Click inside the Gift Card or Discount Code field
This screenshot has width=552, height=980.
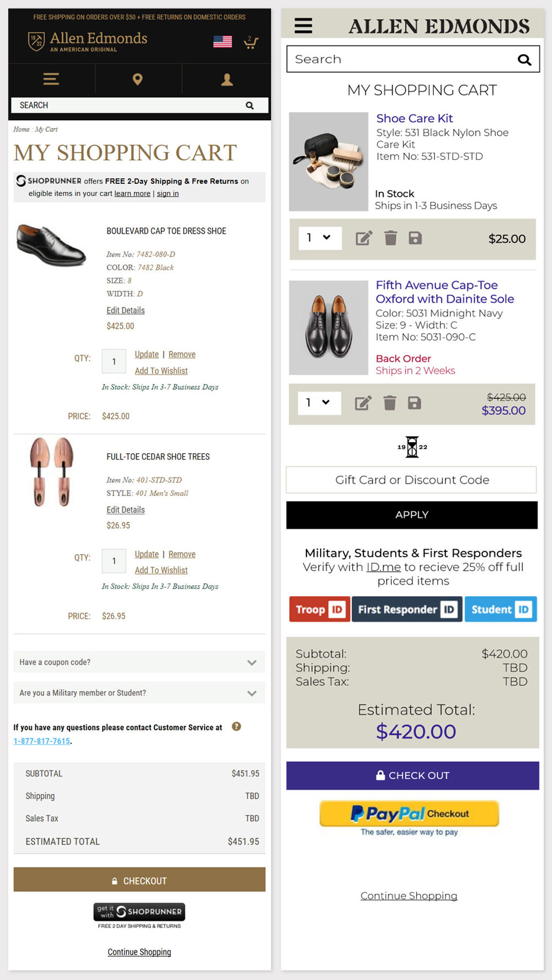(411, 480)
